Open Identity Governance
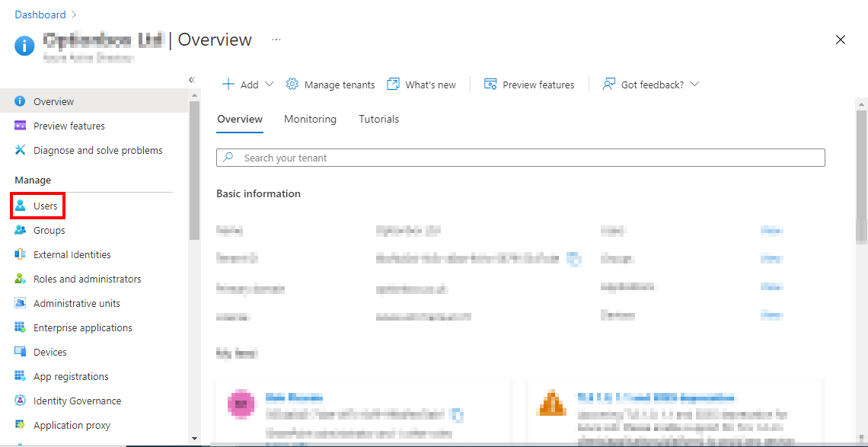Image resolution: width=868 pixels, height=447 pixels. [x=94, y=401]
